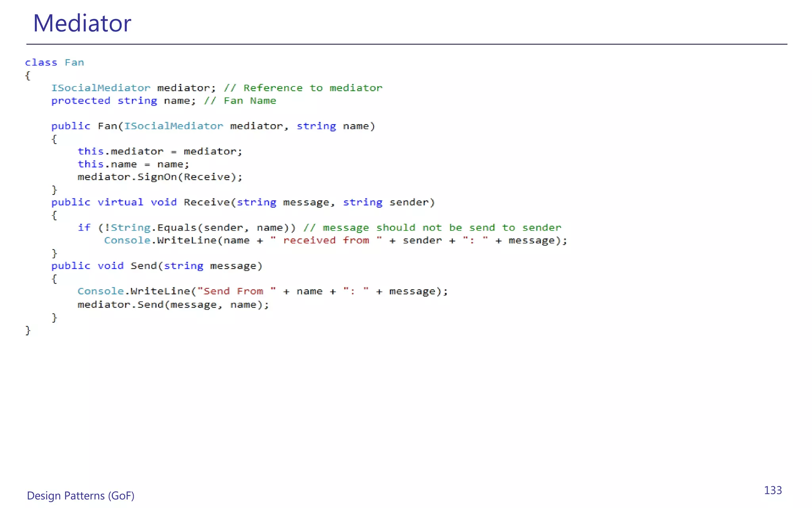Click the ' received from ' string literal

(326, 241)
